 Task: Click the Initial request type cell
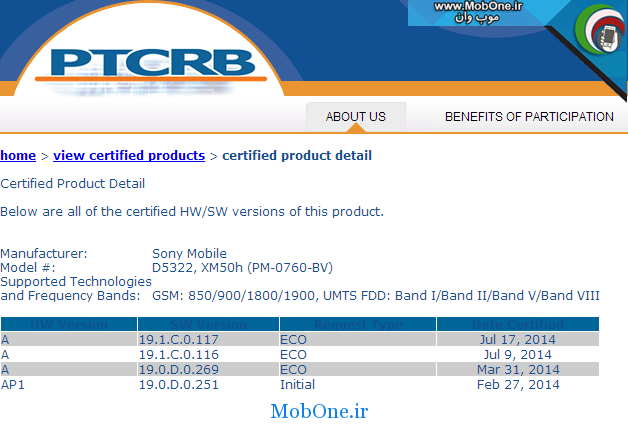298,385
